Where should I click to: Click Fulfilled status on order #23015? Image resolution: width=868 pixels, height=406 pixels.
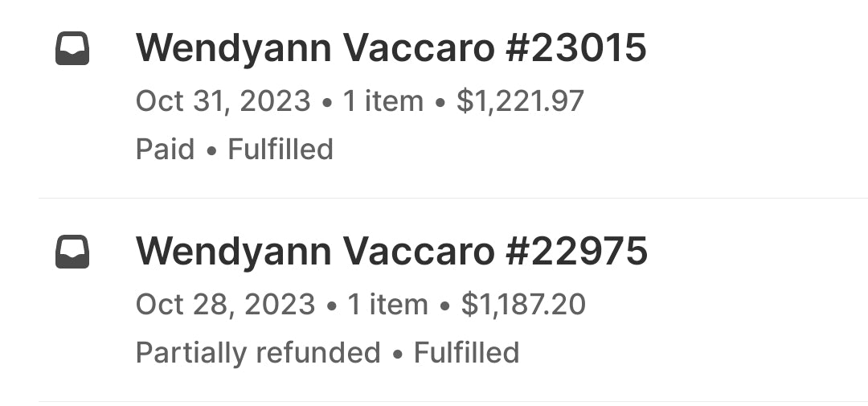point(280,150)
